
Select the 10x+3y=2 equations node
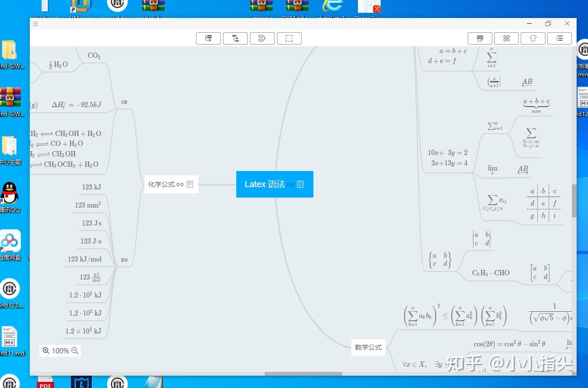448,158
